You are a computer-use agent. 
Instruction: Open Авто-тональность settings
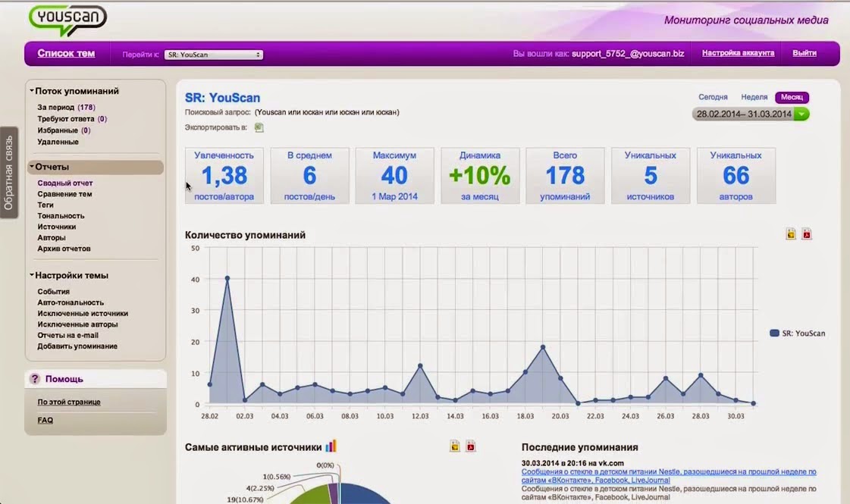coord(71,302)
